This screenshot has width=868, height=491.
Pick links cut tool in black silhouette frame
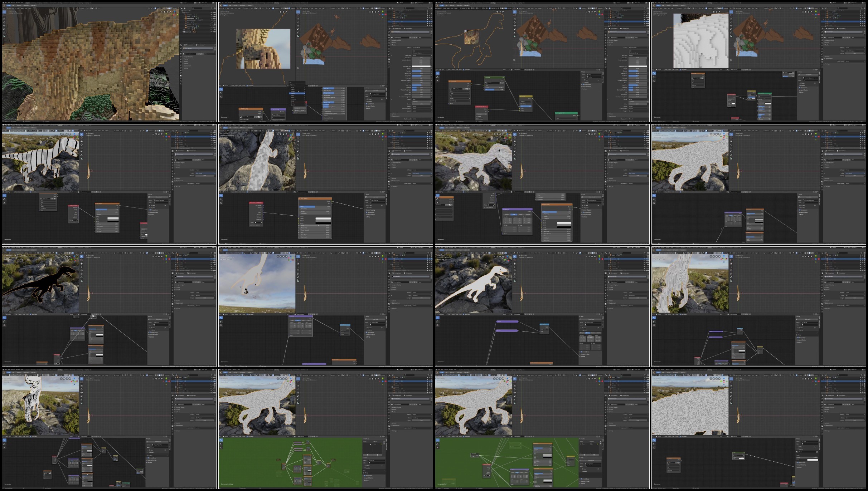click(x=4, y=325)
